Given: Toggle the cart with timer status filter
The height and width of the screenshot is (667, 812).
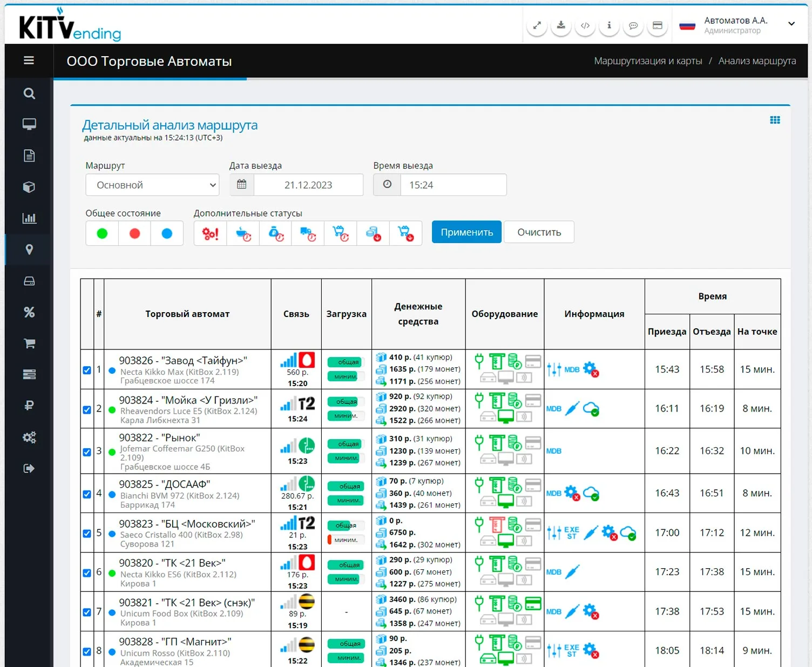Looking at the screenshot, I should click(340, 233).
